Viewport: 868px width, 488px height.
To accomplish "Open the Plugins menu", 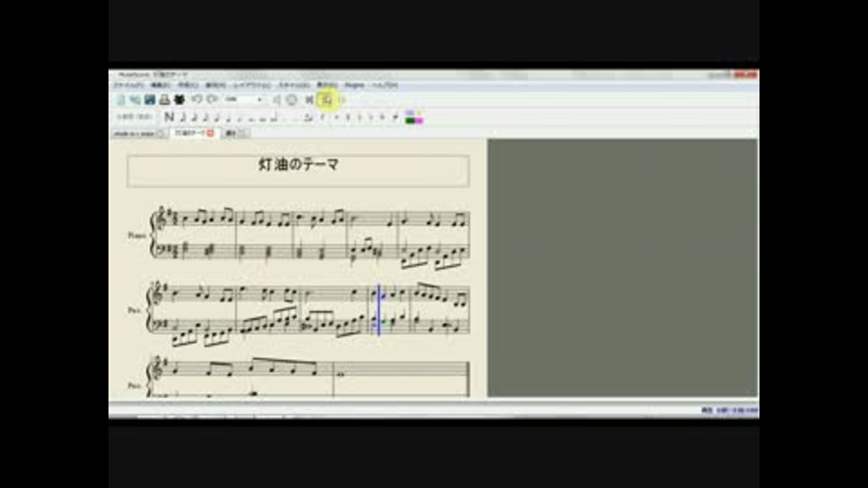I will (x=354, y=85).
